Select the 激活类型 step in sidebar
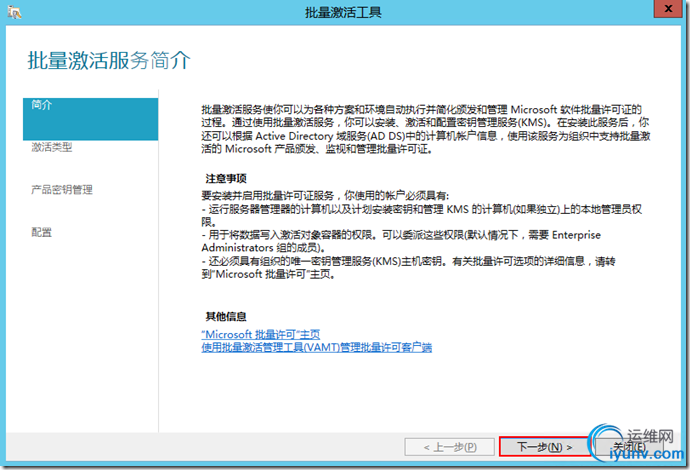 pos(51,147)
